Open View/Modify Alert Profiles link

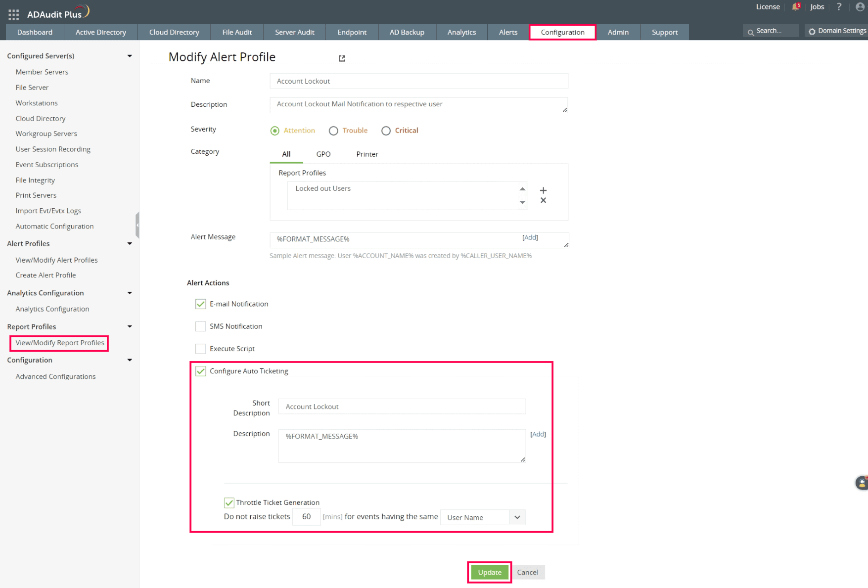tap(57, 260)
